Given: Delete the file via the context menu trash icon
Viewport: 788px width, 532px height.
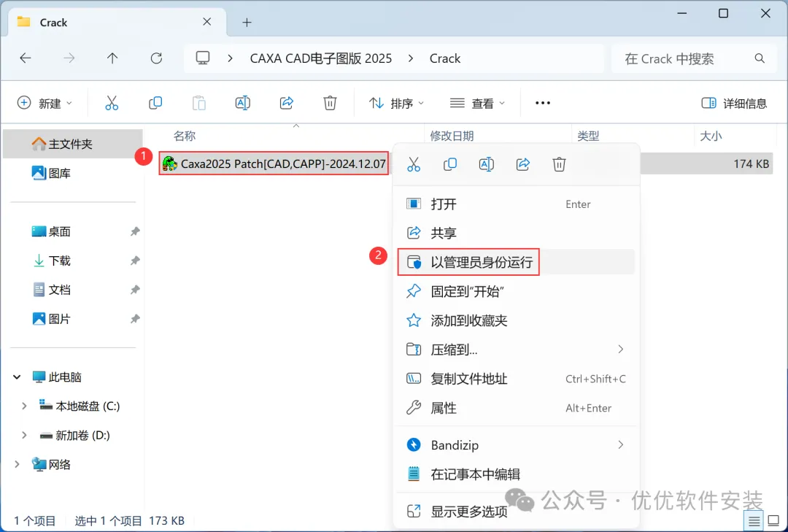Looking at the screenshot, I should (x=560, y=164).
